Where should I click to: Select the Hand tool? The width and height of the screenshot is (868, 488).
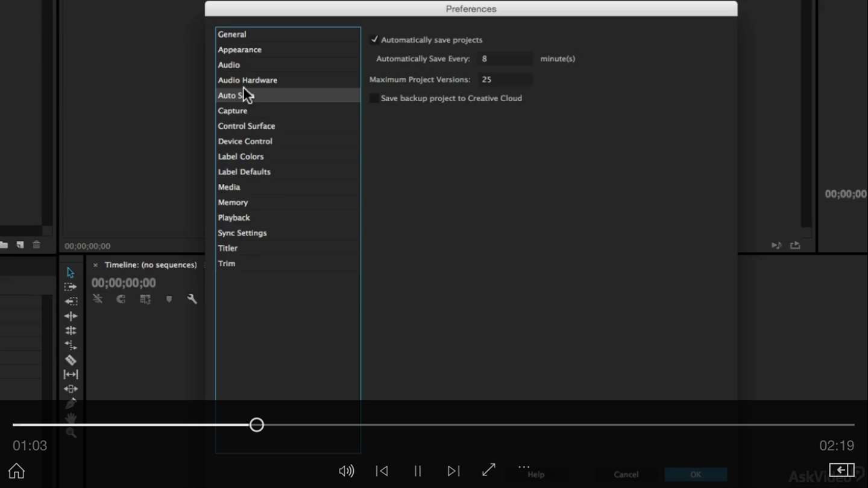click(x=71, y=418)
